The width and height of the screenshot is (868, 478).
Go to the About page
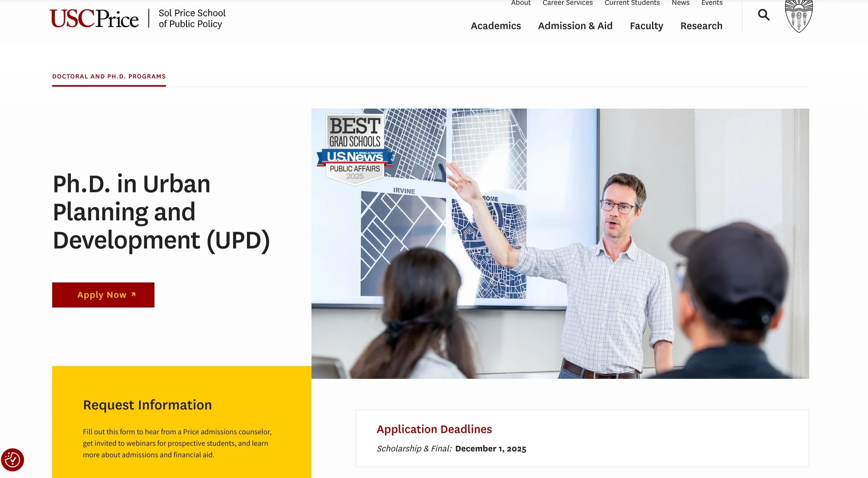(x=520, y=3)
